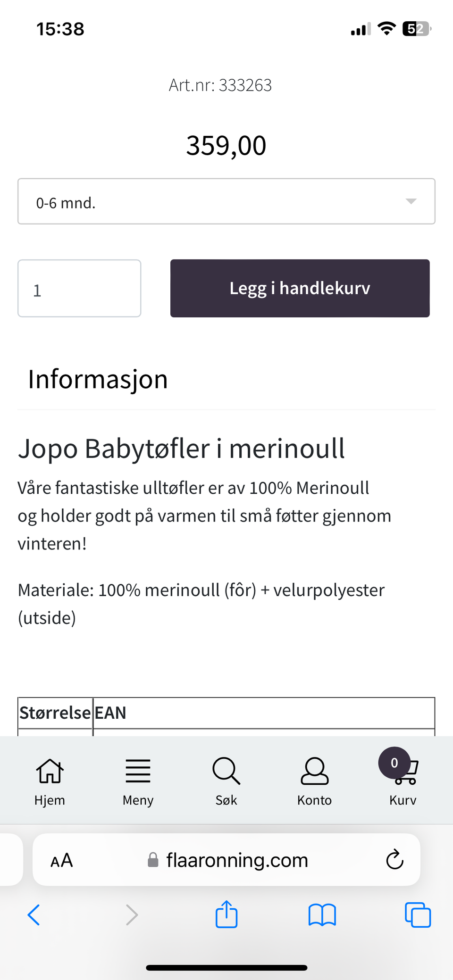Click the quantity input field
The width and height of the screenshot is (453, 980).
[x=79, y=289]
